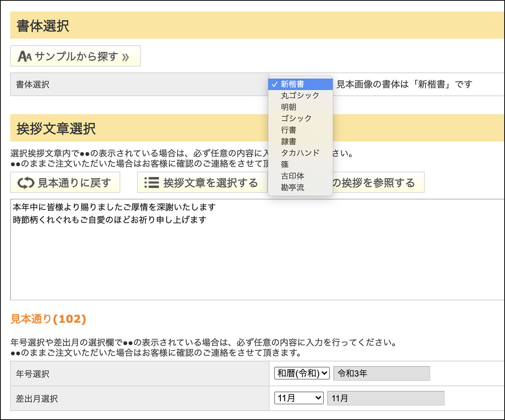The image size is (505, 420).
Task: Select 丸ゴシック font option
Action: 300,95
